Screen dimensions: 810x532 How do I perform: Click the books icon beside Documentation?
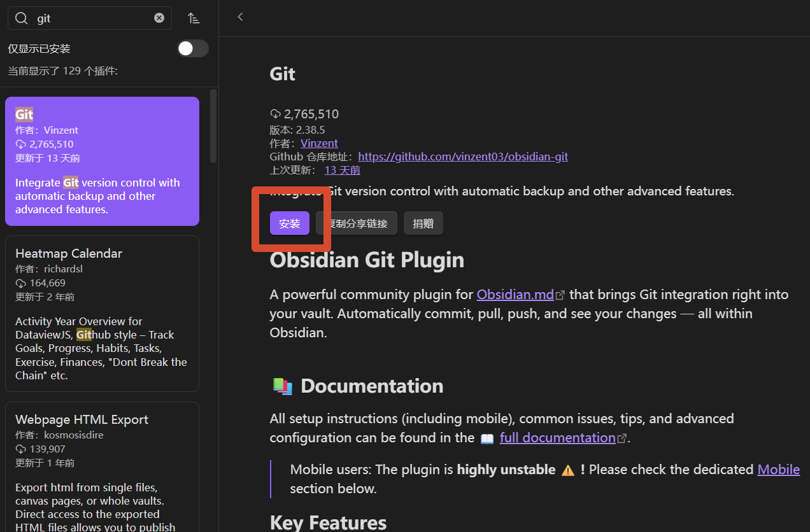point(282,386)
